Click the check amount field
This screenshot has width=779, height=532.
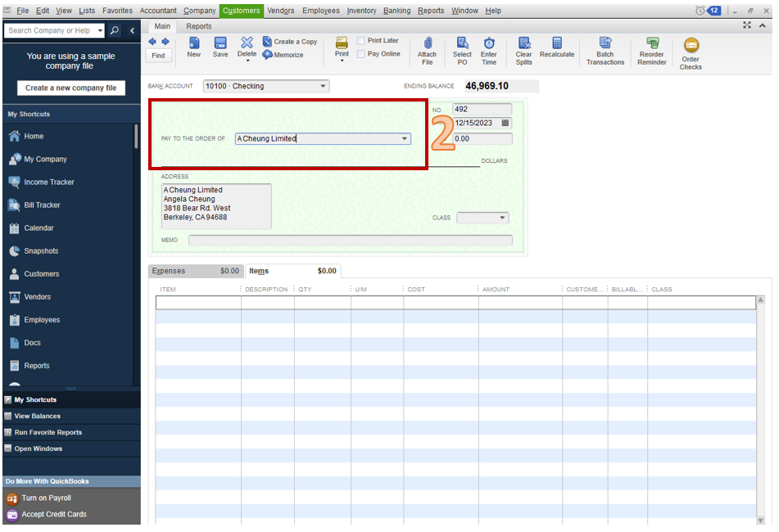(x=482, y=139)
